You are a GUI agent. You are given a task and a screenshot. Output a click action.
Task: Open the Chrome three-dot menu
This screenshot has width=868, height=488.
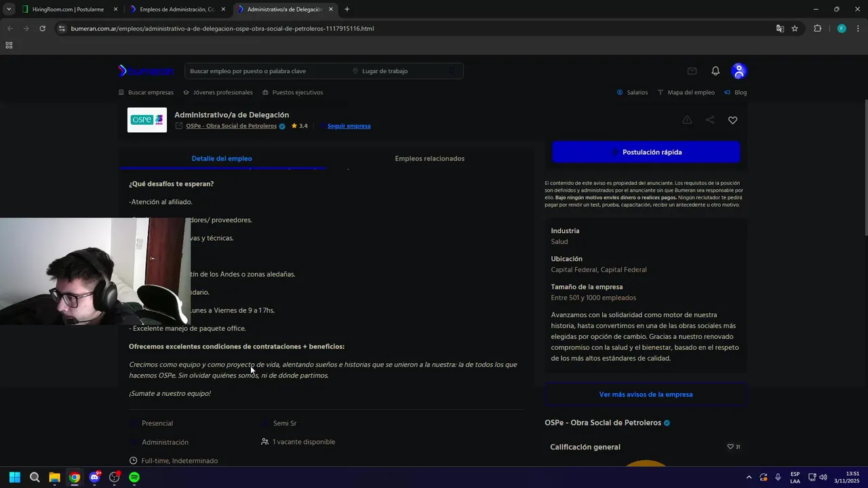[x=859, y=28]
